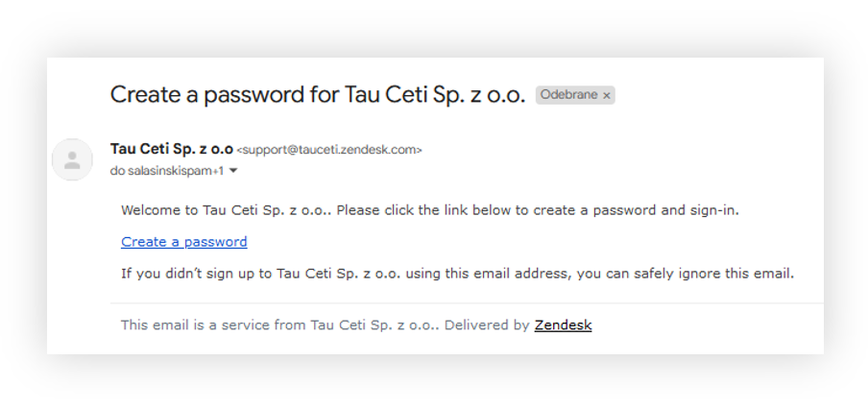Select the support@tauceti.zendesk.com sender address
Image resolution: width=868 pixels, height=409 pixels.
(329, 150)
